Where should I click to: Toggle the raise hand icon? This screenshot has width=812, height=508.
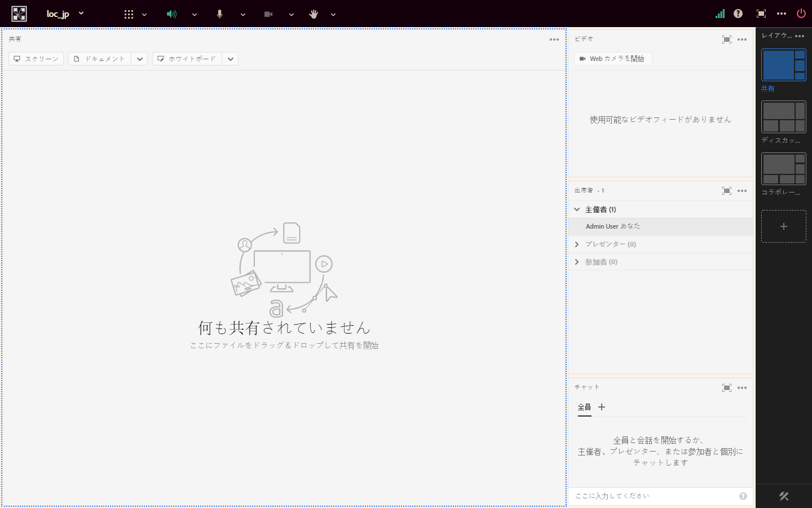(x=314, y=14)
